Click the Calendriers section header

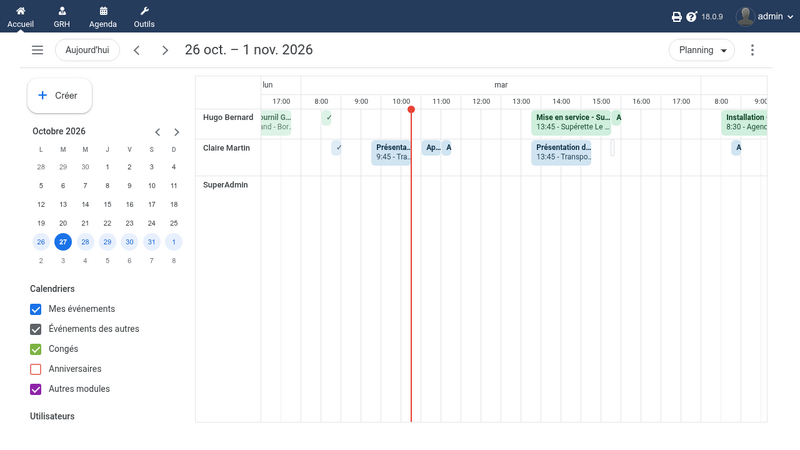[52, 289]
